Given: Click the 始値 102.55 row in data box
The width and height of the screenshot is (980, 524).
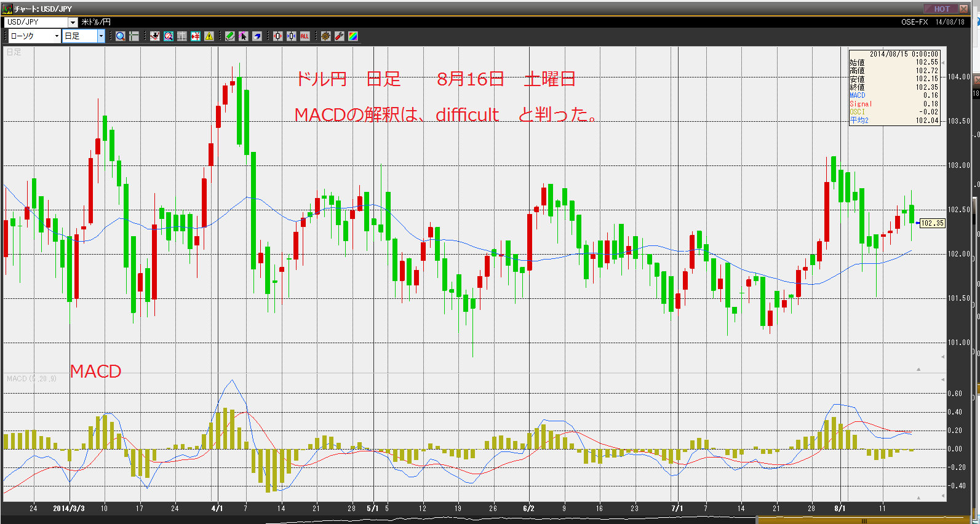Looking at the screenshot, I should coord(894,62).
